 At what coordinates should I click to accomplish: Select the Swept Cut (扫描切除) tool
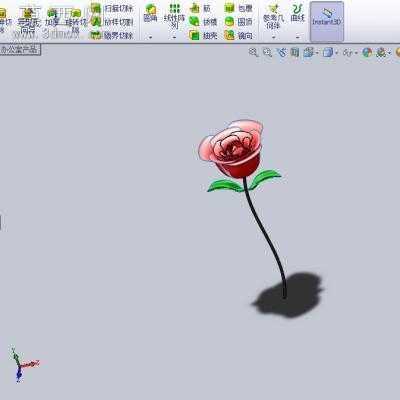coord(112,8)
